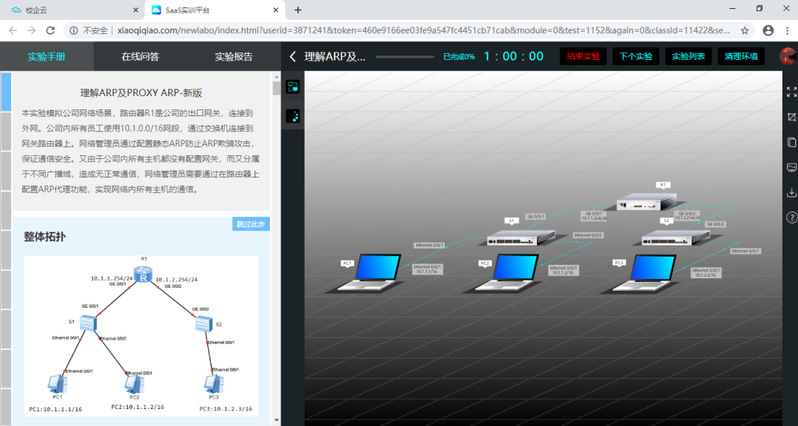Screen dimensions: 798x426
Task: Click the back chevron beside lab title
Action: click(x=292, y=57)
